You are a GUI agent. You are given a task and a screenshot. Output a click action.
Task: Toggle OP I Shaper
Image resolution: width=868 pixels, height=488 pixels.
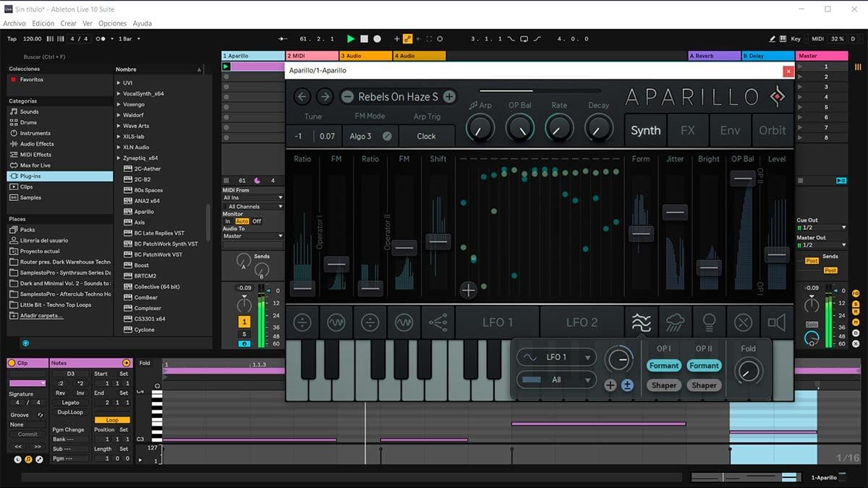point(663,385)
